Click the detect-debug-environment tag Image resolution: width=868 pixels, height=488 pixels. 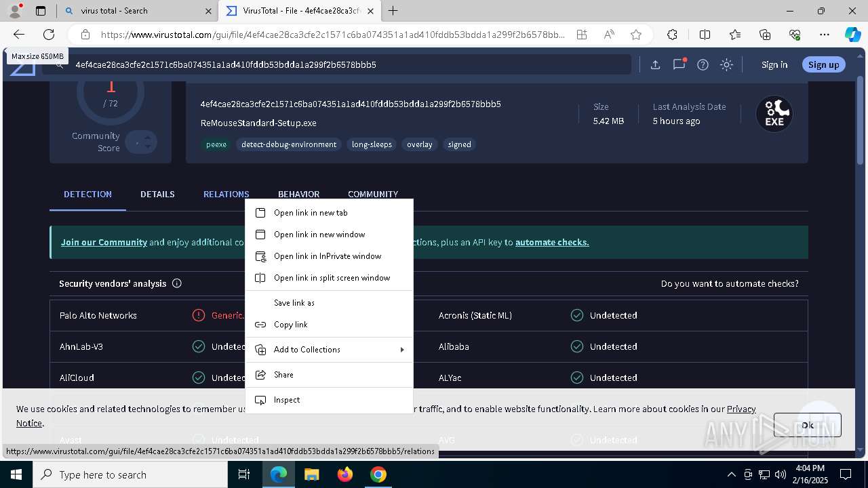289,144
